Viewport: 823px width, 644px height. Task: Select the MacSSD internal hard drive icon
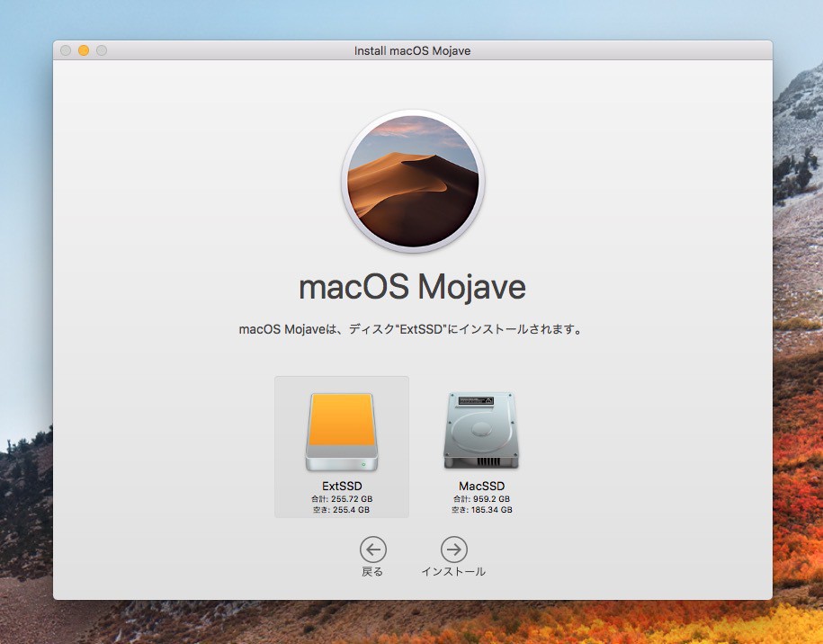pyautogui.click(x=481, y=431)
